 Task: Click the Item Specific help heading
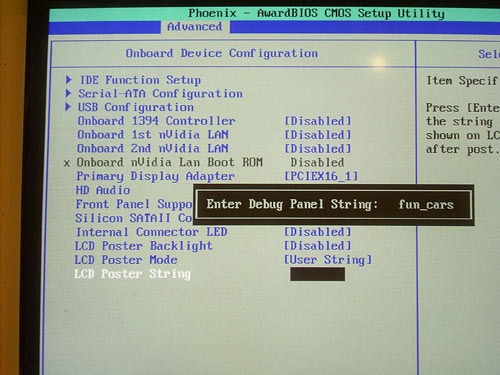click(462, 81)
